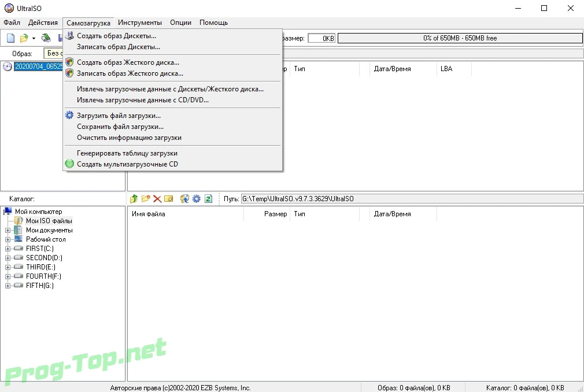Open the Опции menu
Image resolution: width=584 pixels, height=392 pixels.
pyautogui.click(x=180, y=23)
